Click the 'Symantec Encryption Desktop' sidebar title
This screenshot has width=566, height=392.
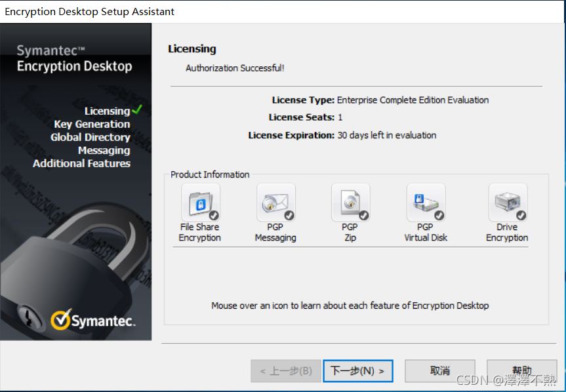click(74, 58)
